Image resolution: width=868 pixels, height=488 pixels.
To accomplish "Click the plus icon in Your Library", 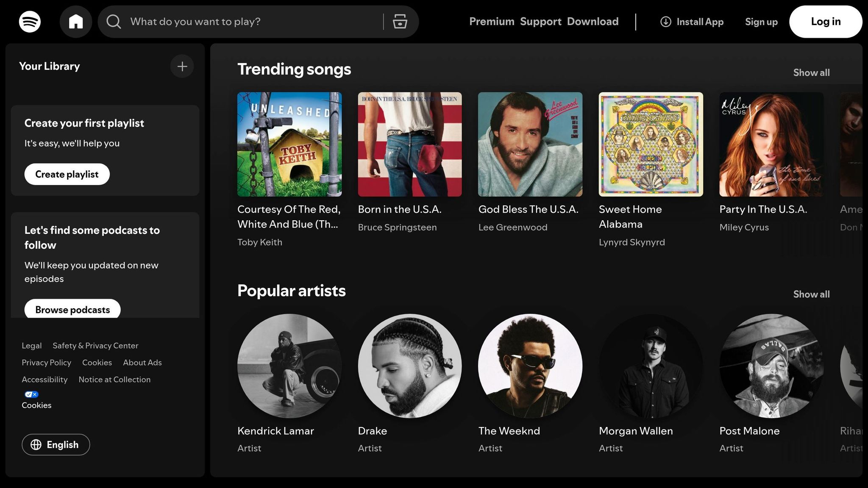I will (182, 67).
